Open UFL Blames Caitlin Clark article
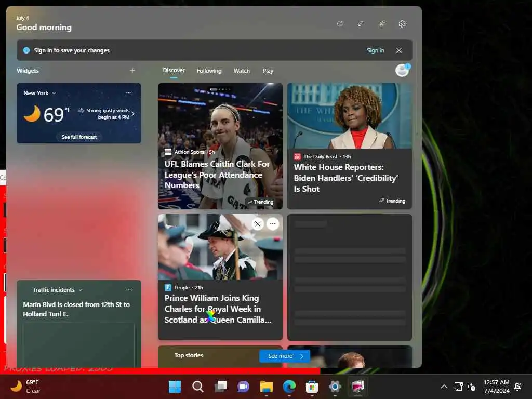Image resolution: width=532 pixels, height=399 pixels. click(x=217, y=175)
